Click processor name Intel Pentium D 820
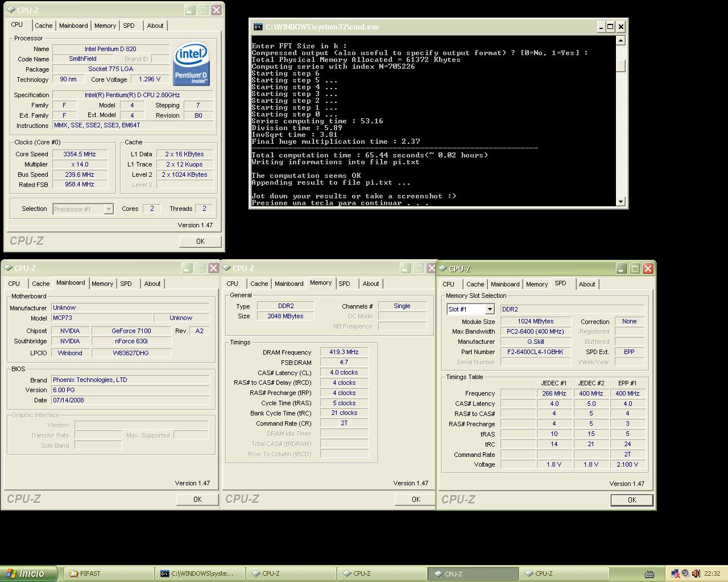 [x=110, y=49]
